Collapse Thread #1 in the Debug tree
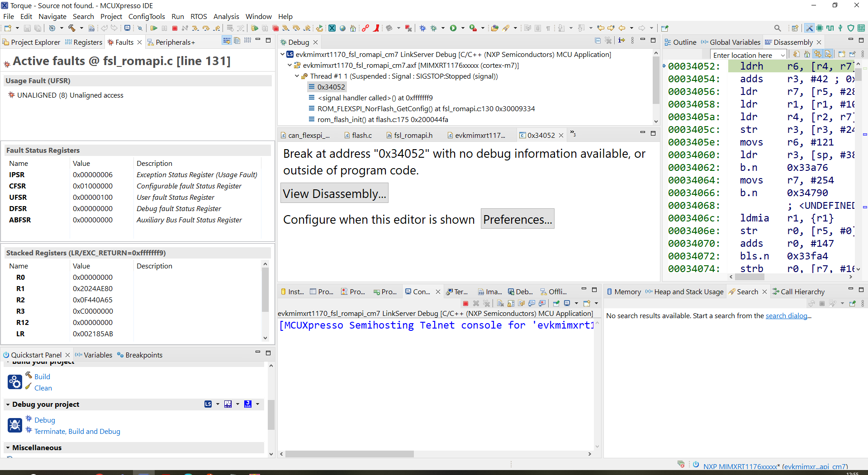 (297, 76)
